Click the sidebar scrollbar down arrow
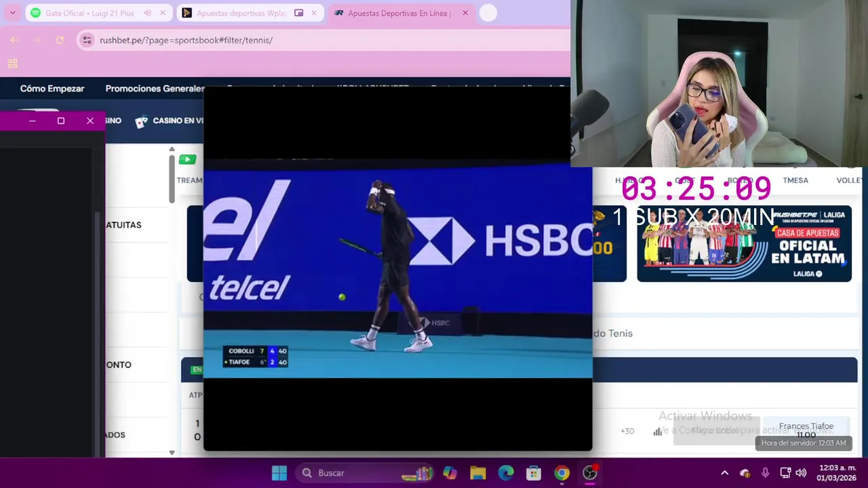The image size is (868, 488). pyautogui.click(x=172, y=452)
